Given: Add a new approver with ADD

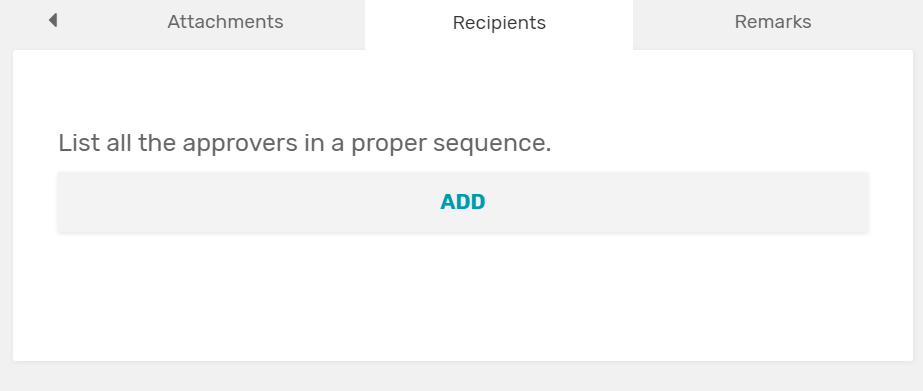Looking at the screenshot, I should 463,202.
